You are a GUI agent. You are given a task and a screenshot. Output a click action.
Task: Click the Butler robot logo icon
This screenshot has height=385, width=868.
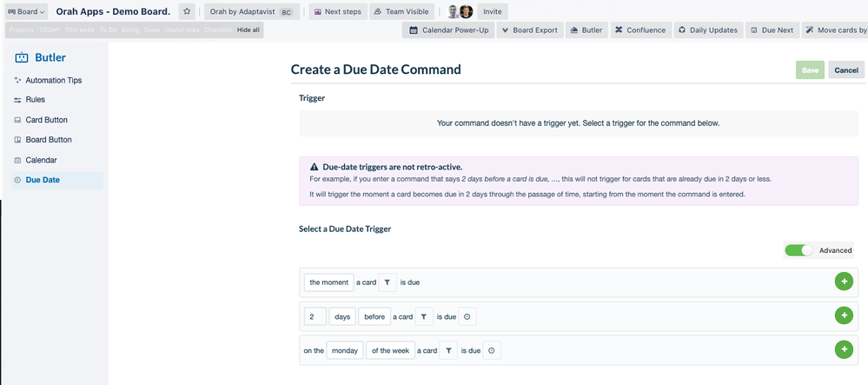coord(21,57)
